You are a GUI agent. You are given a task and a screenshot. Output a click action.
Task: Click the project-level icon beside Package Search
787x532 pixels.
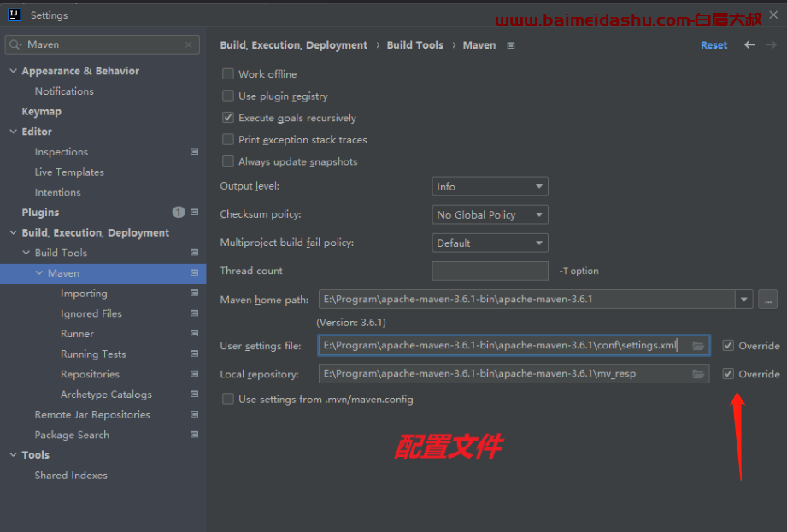tap(194, 434)
